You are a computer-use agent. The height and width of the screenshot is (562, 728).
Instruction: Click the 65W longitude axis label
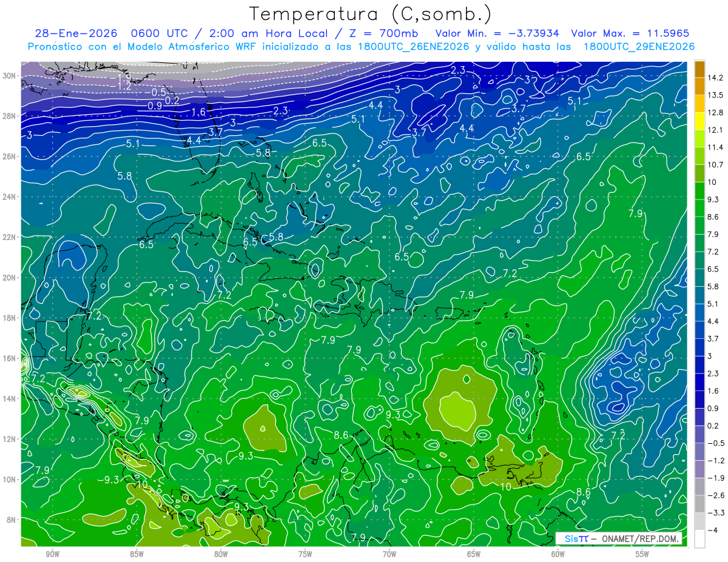coord(474,554)
